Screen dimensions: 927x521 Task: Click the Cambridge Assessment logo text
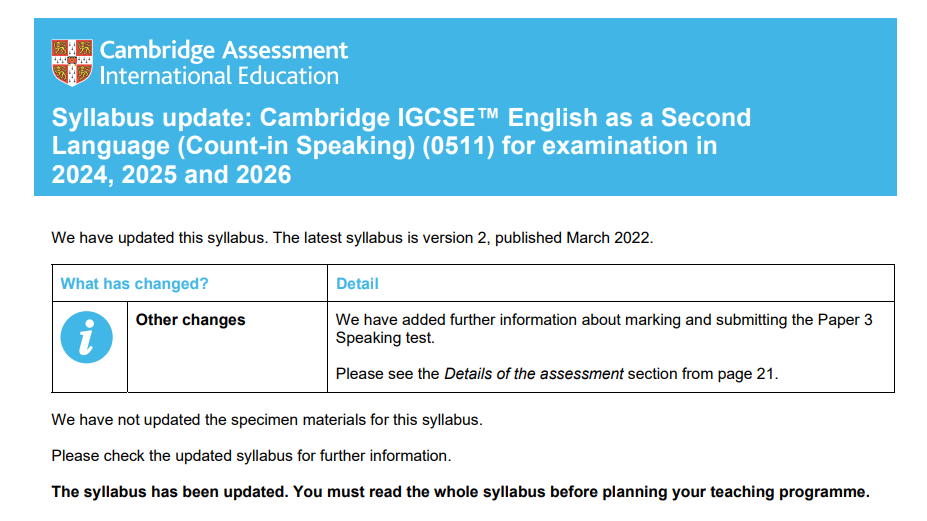(x=223, y=51)
